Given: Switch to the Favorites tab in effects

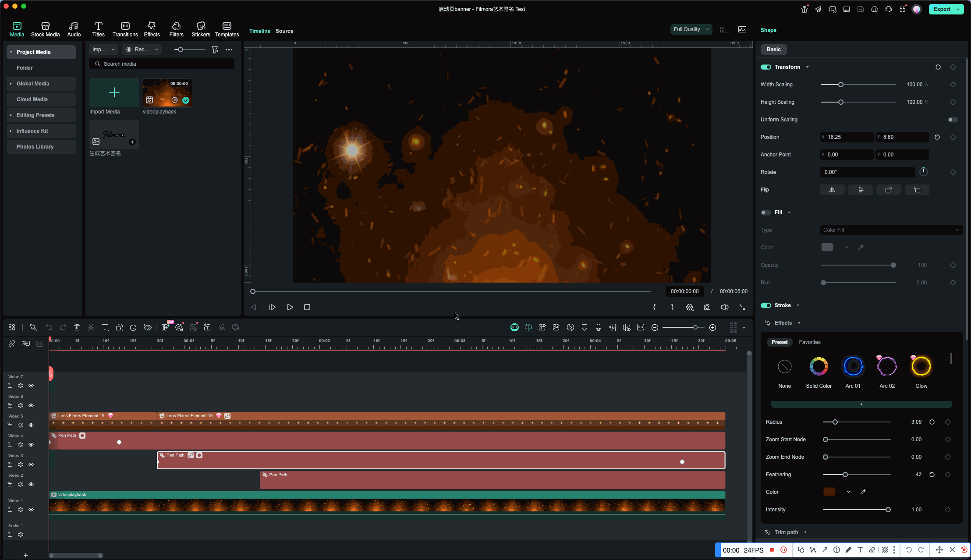Looking at the screenshot, I should point(809,342).
